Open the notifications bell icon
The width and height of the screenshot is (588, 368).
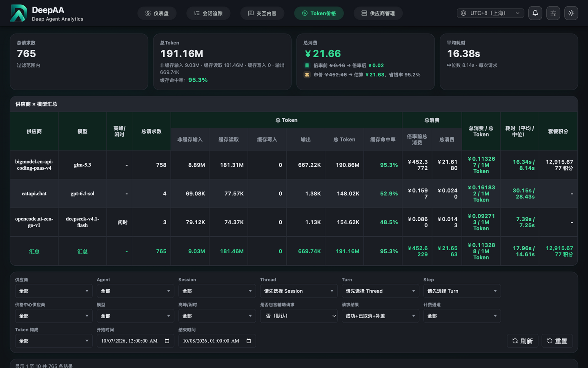[x=535, y=13]
